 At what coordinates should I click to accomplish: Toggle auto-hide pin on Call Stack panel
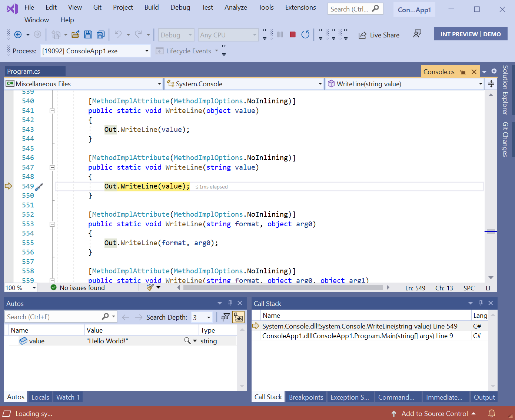pos(481,303)
